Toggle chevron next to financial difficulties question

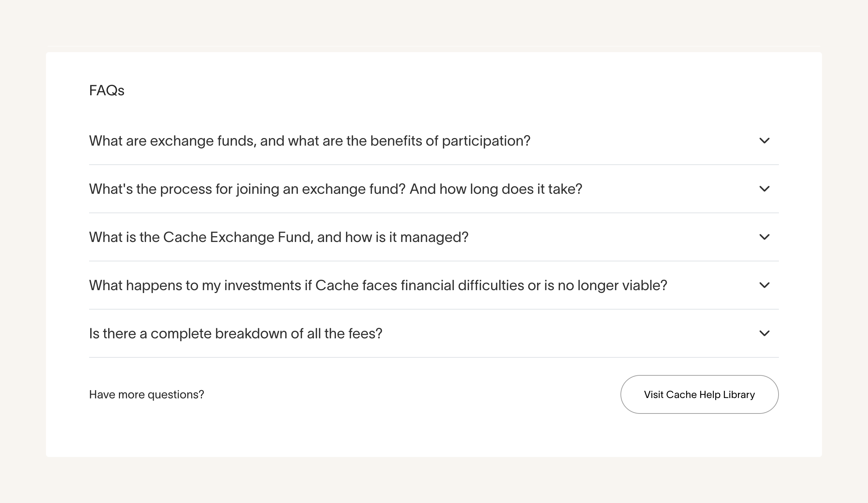(764, 285)
